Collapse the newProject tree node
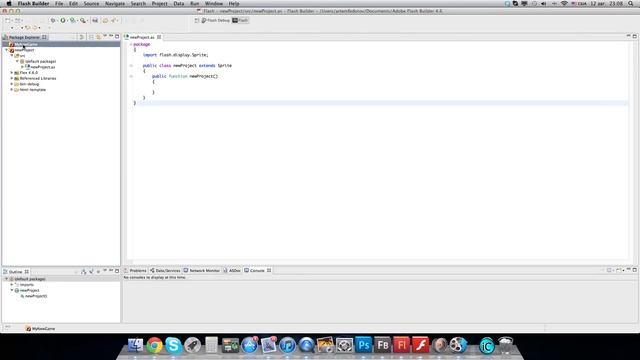Image resolution: width=640 pixels, height=360 pixels. 7,50
